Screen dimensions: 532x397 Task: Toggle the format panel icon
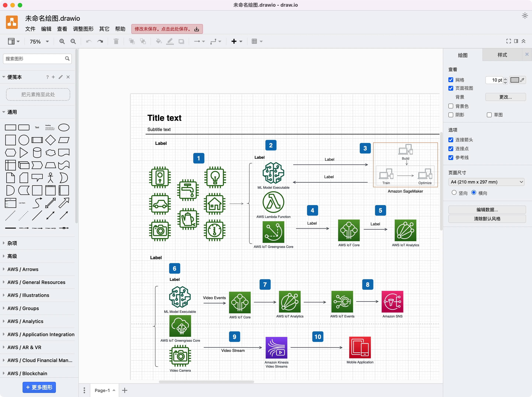(516, 41)
